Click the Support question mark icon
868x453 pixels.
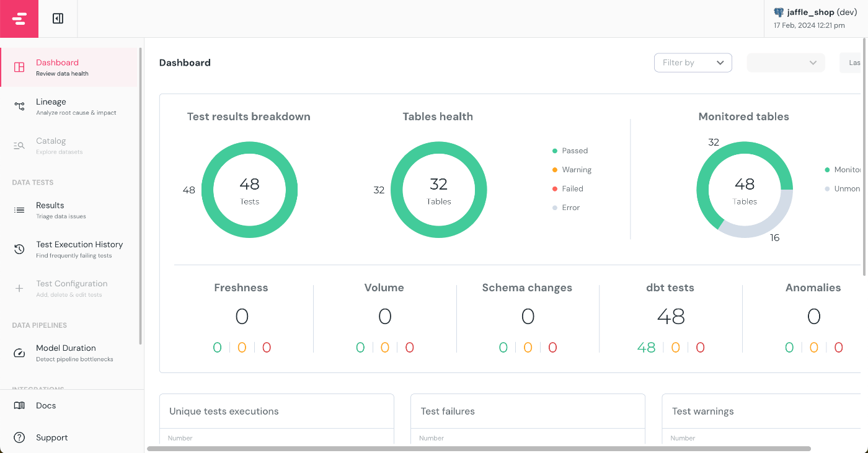(19, 438)
